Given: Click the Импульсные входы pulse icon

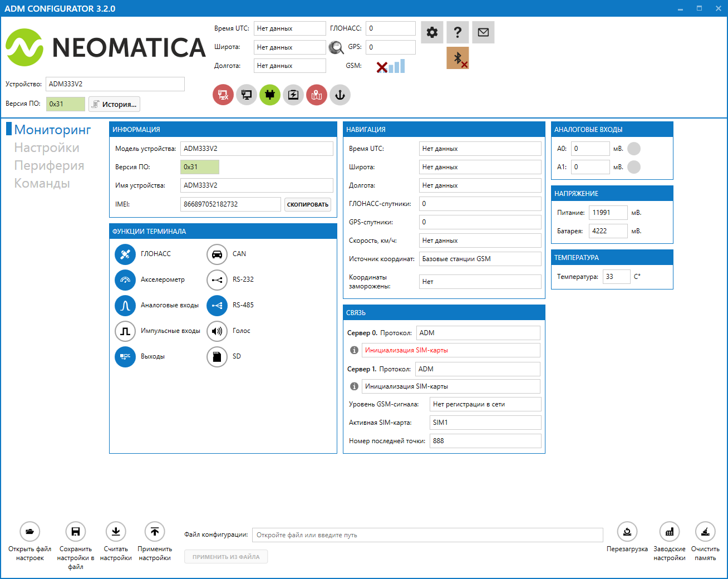Looking at the screenshot, I should pos(125,331).
